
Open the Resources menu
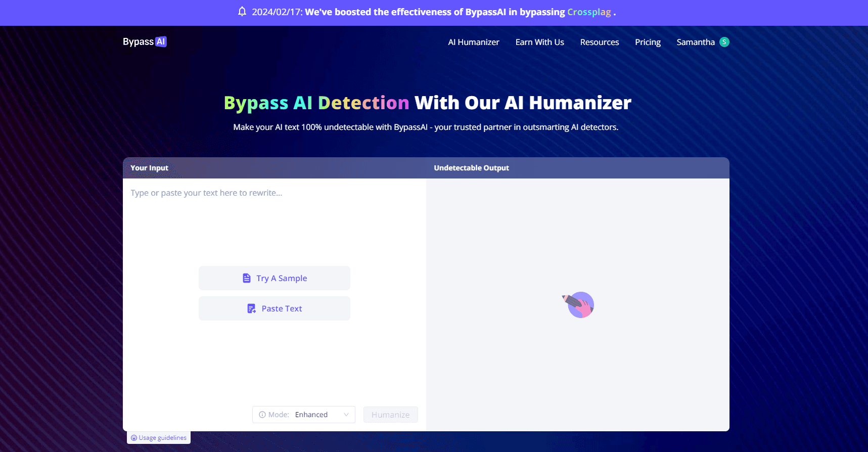click(599, 42)
